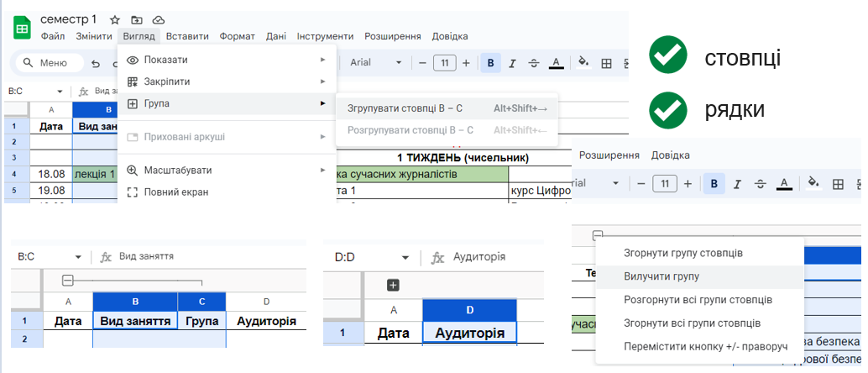Select Вилучити групу from the context menu
The width and height of the screenshot is (868, 373).
(661, 276)
